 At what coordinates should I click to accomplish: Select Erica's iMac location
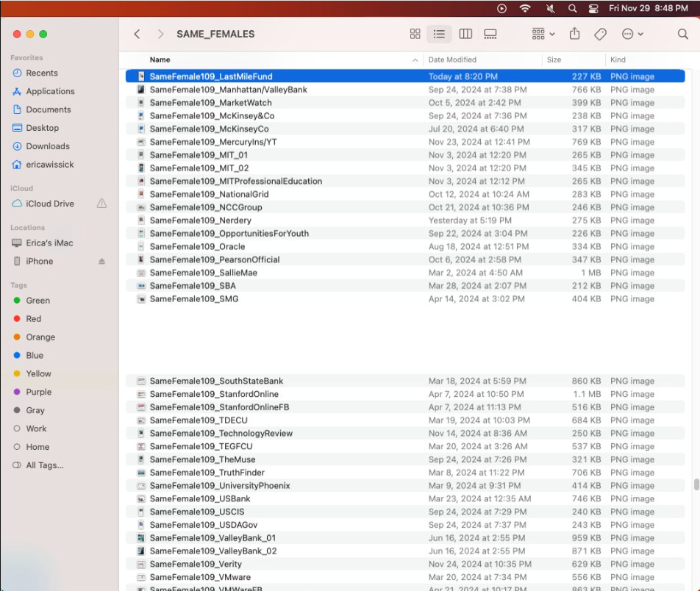(x=49, y=243)
